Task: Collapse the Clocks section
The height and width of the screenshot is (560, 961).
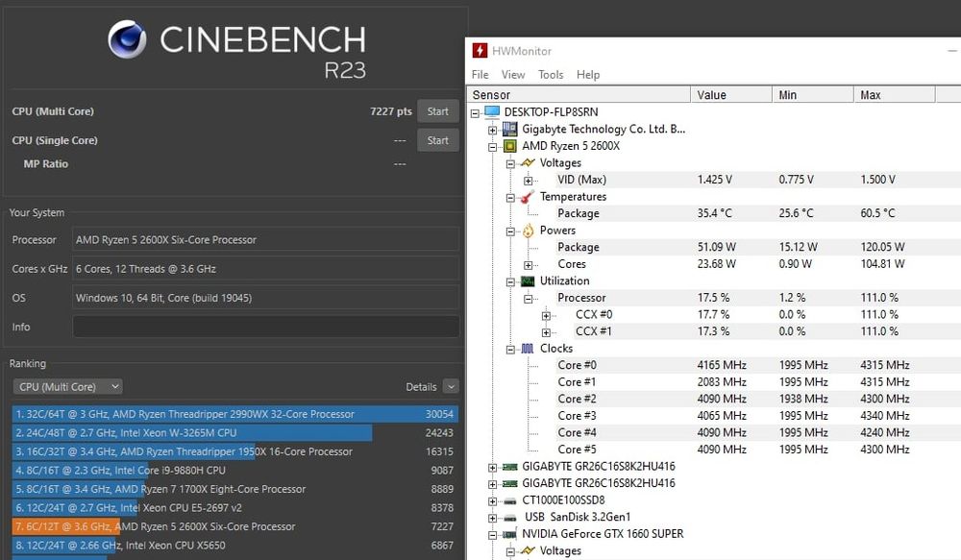Action: coord(510,350)
